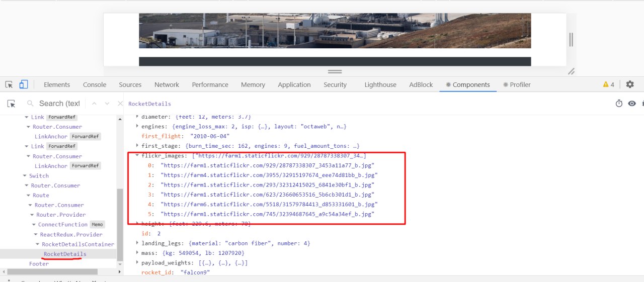Select RocketDetailsContainer in component tree
Viewport: 644px width, 282px height.
[x=78, y=244]
